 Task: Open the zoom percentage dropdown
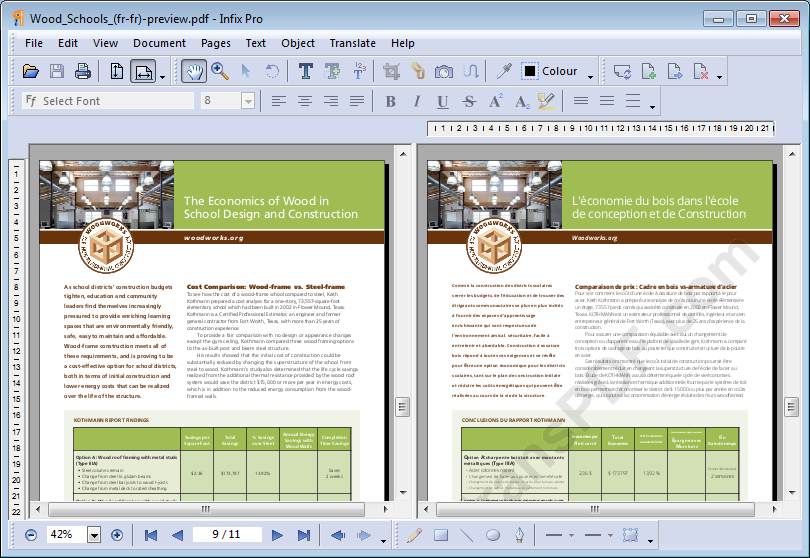coord(94,535)
